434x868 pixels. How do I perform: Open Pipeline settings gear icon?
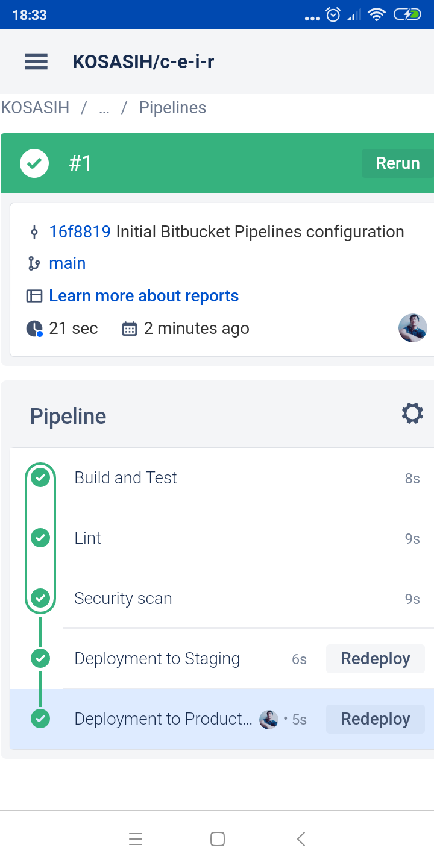point(412,414)
